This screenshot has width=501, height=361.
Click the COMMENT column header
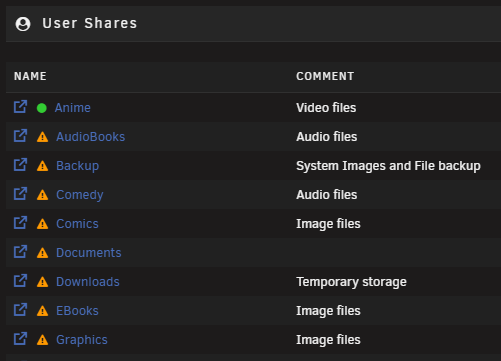[325, 76]
